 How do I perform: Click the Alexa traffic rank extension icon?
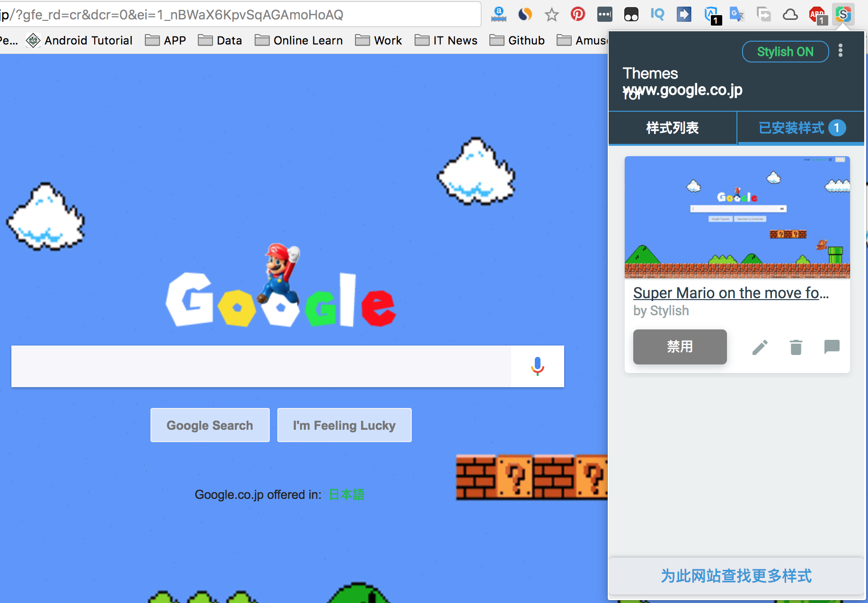pyautogui.click(x=498, y=15)
